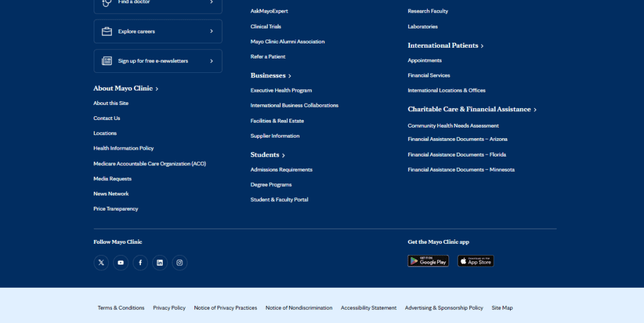Open Charitable Care & Financial Assistance heading
The width and height of the screenshot is (644, 323).
tap(472, 109)
